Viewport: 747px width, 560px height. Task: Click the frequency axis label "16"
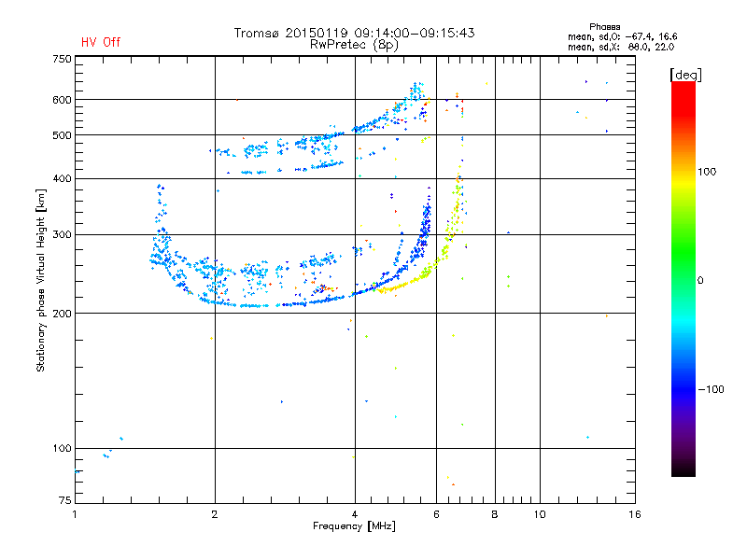point(635,514)
